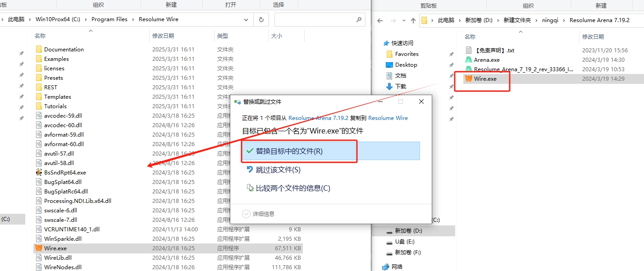
Task: Focus the search box in Resolume Wire window
Action: (x=320, y=19)
